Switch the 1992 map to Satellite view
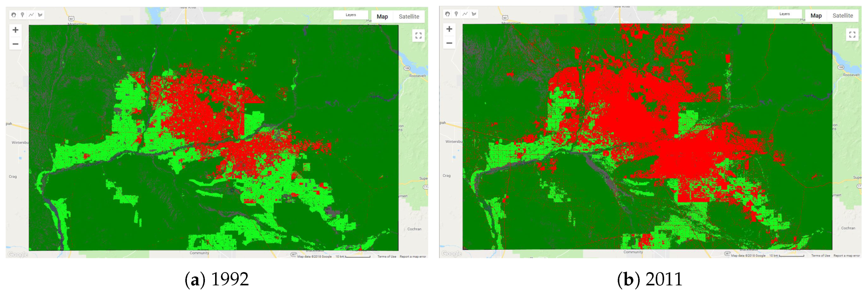This screenshot has width=868, height=293. (409, 17)
